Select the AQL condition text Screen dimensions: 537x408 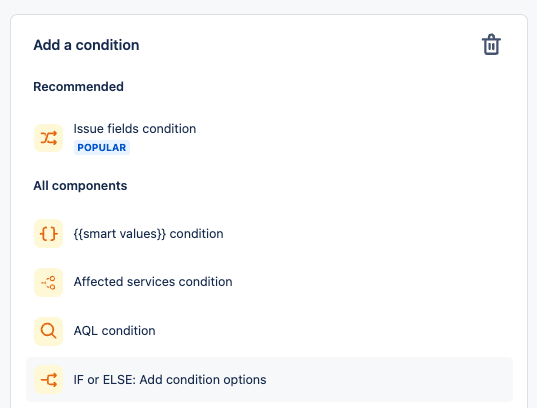click(x=114, y=331)
